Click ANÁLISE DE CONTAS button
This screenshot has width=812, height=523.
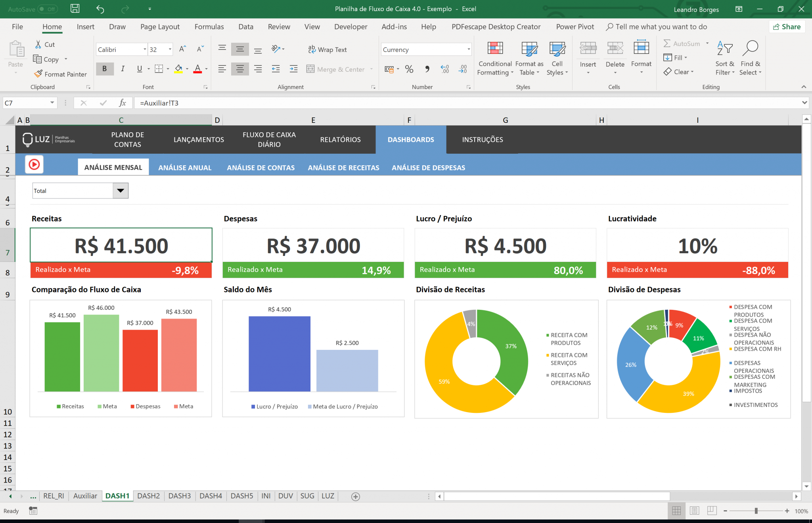click(261, 168)
